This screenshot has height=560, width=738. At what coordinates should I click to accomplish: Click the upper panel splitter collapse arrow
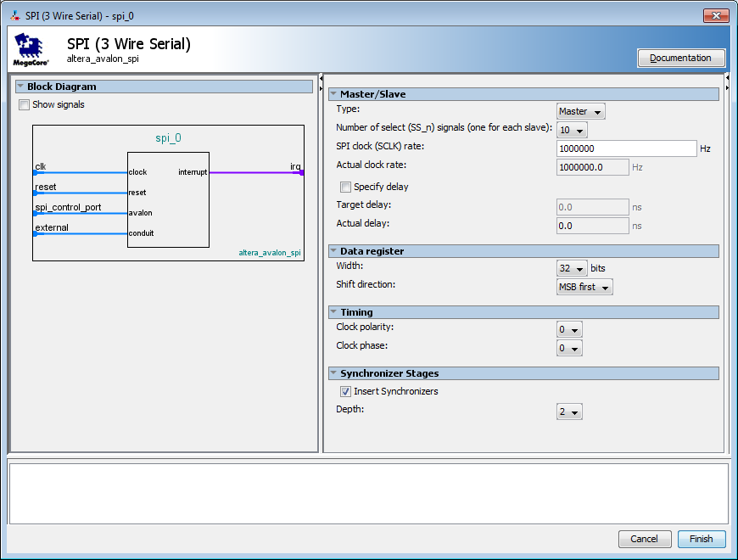tap(321, 79)
